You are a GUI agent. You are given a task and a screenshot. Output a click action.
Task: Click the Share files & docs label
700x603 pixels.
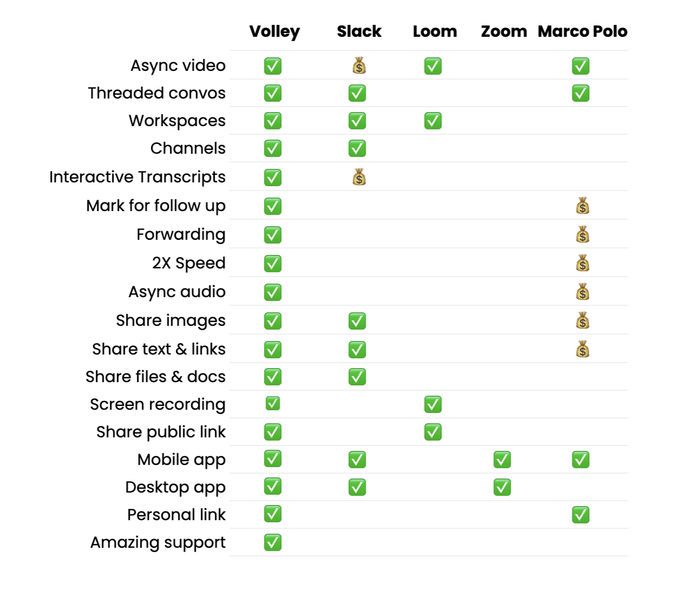tap(156, 377)
